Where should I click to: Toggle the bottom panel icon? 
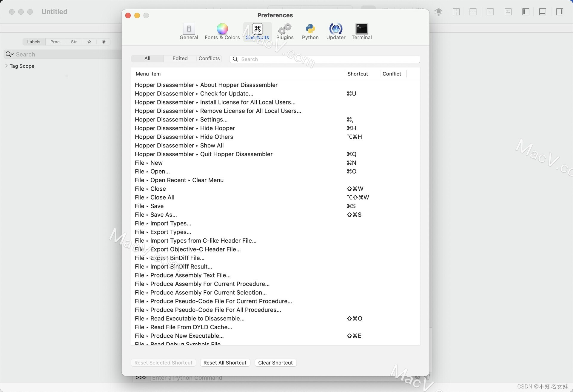coord(543,12)
